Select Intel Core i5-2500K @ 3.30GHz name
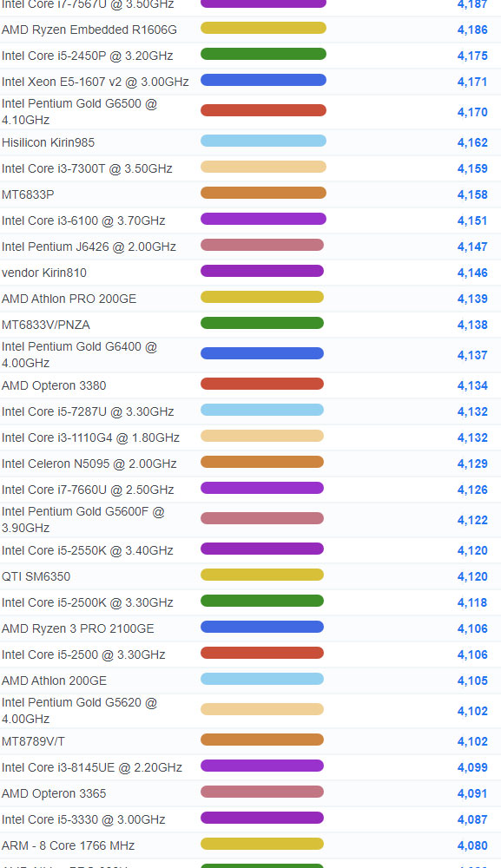This screenshot has width=501, height=868. pos(88,603)
